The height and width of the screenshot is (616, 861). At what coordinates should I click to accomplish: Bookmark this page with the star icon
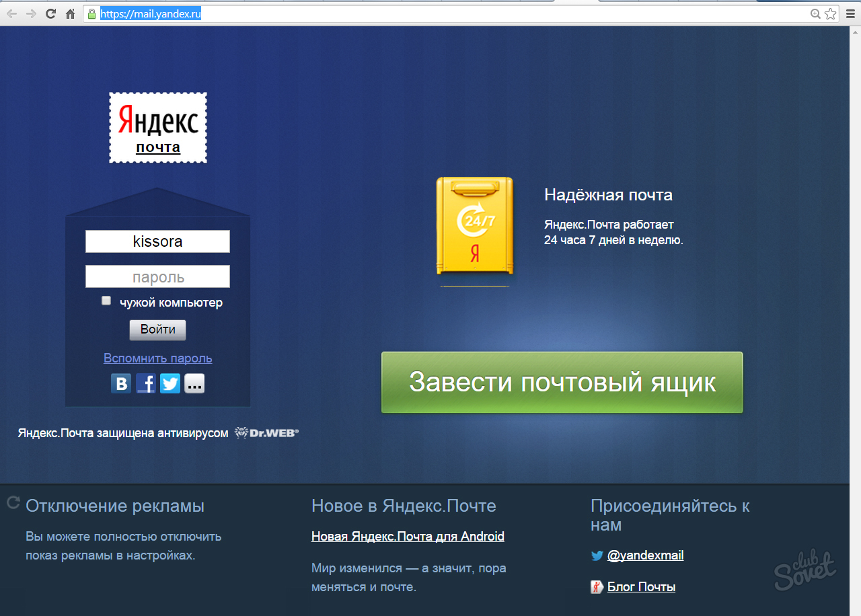[x=830, y=13]
